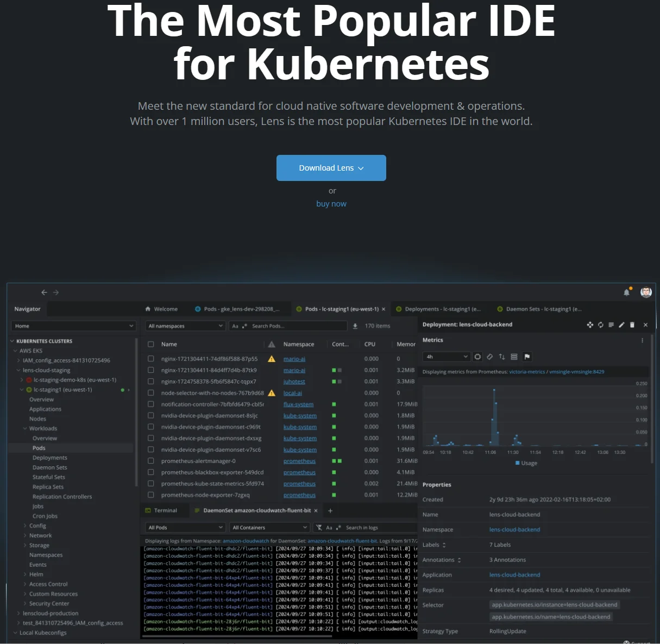Toggle regex icon in Search Pods
Viewport: 660px width, 644px height.
click(x=244, y=326)
